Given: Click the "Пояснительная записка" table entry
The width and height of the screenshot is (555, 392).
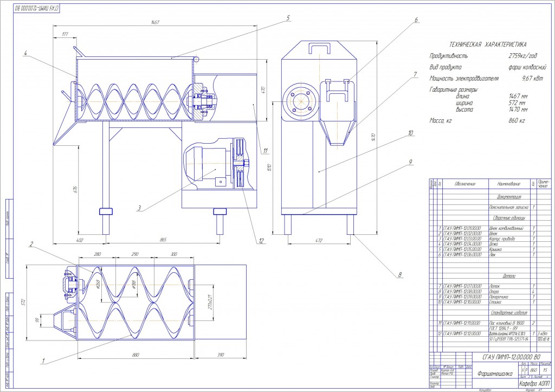Looking at the screenshot, I should click(x=508, y=208).
